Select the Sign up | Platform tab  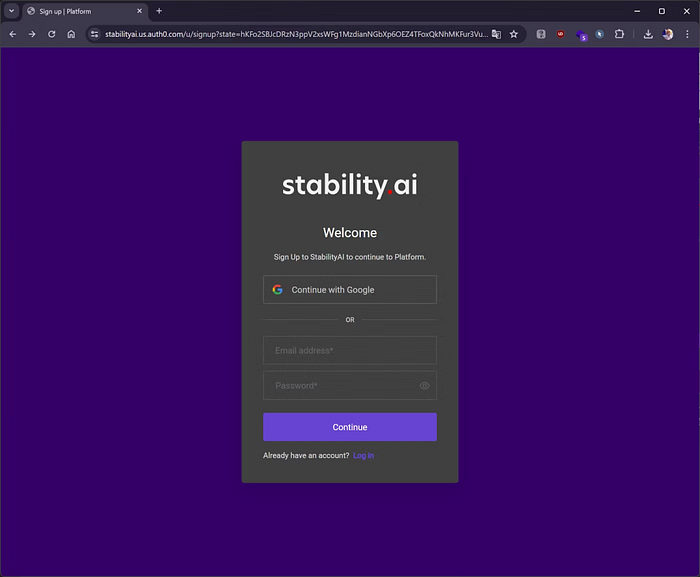pos(85,11)
